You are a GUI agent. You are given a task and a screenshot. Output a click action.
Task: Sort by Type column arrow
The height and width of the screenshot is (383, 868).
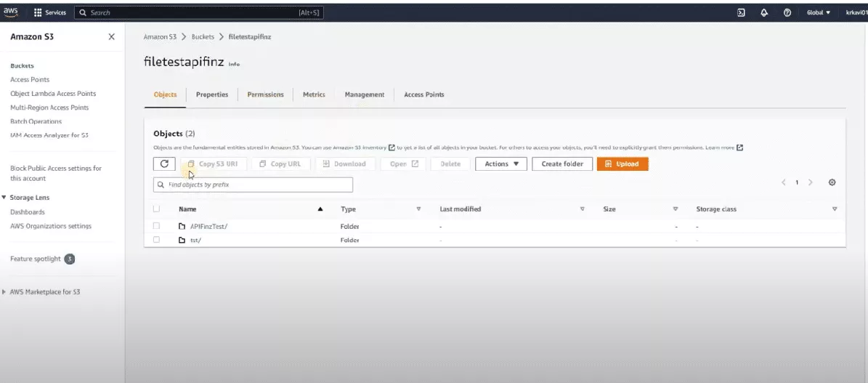click(x=418, y=209)
